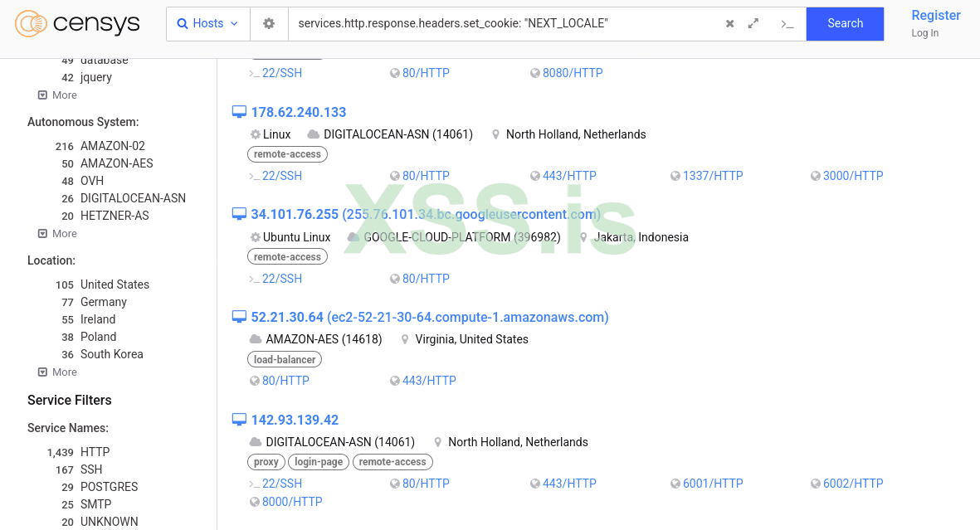
Task: Open host 34.101.76.255 googleusercontent
Action: tap(426, 214)
